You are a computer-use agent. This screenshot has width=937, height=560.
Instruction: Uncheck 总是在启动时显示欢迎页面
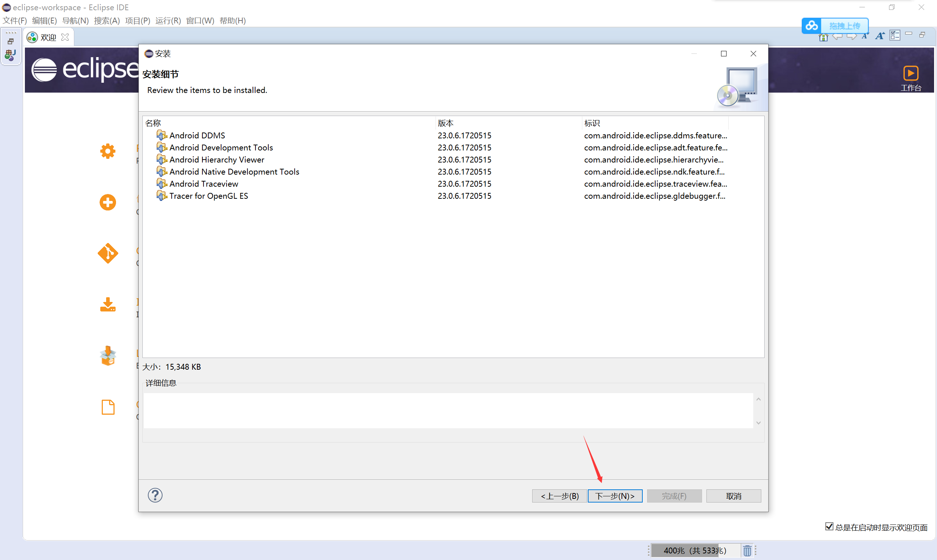[829, 526]
